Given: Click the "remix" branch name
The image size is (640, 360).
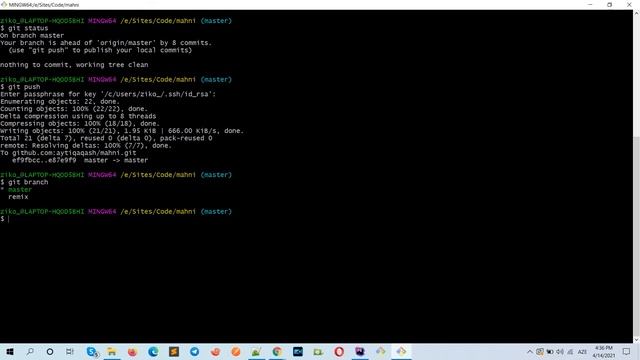Looking at the screenshot, I should pyautogui.click(x=18, y=197).
